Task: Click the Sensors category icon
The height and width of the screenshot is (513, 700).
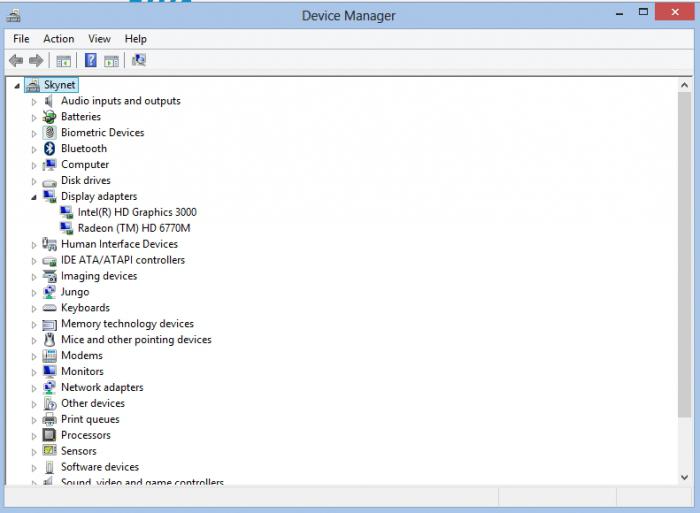Action: coord(49,451)
